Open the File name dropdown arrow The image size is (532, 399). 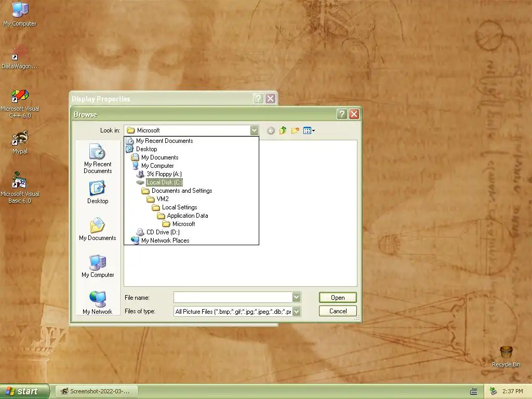click(x=296, y=297)
